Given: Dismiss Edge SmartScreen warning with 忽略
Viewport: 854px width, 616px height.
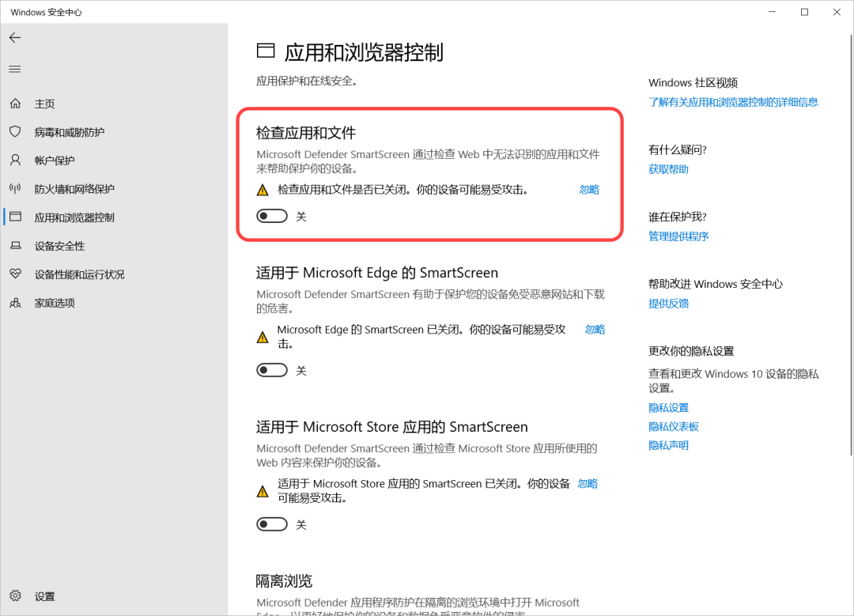Looking at the screenshot, I should [595, 330].
